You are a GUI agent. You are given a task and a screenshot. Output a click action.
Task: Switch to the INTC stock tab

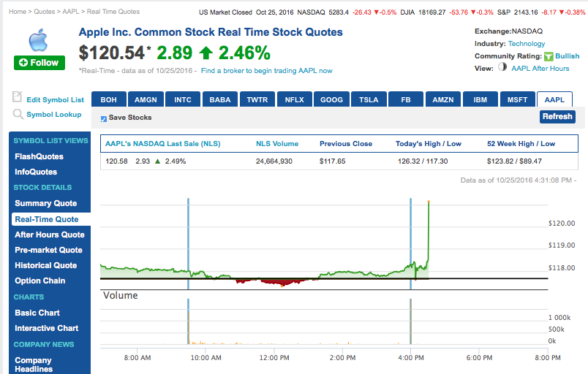click(183, 99)
